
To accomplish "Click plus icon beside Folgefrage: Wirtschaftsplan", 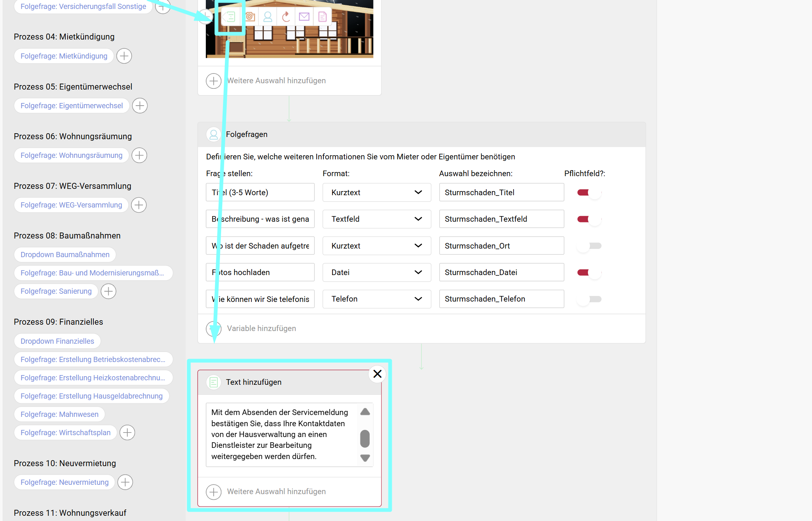I will point(127,433).
